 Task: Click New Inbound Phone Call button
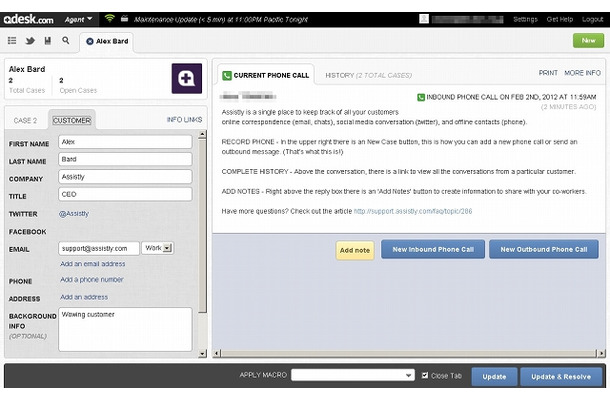433,249
